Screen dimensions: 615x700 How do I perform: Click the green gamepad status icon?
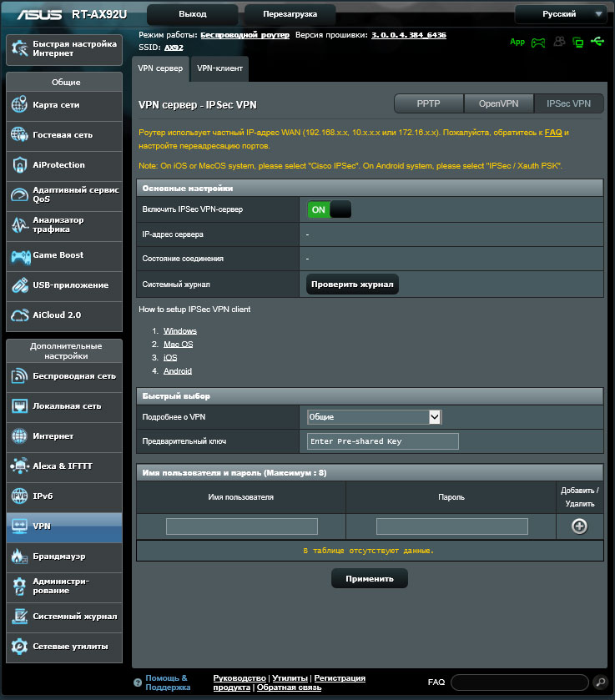[538, 43]
